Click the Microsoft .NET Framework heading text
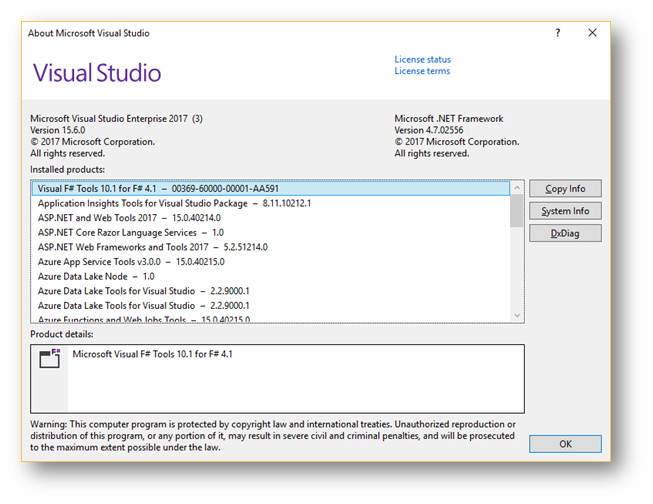Image resolution: width=653 pixels, height=504 pixels. (x=449, y=119)
